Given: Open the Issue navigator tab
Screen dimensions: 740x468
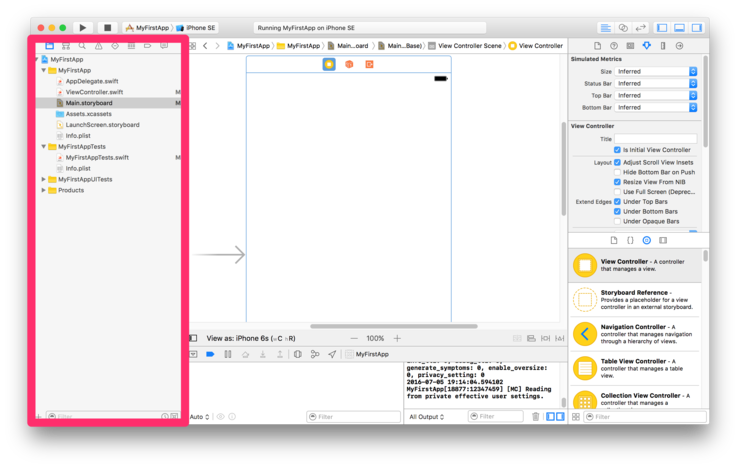Looking at the screenshot, I should (x=98, y=46).
